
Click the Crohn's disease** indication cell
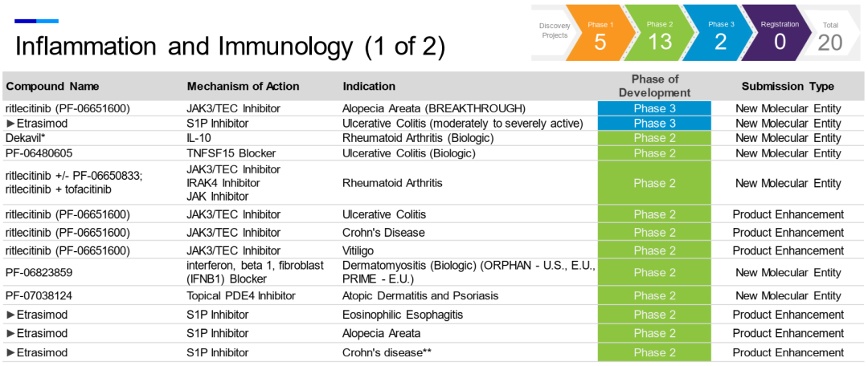[387, 352]
